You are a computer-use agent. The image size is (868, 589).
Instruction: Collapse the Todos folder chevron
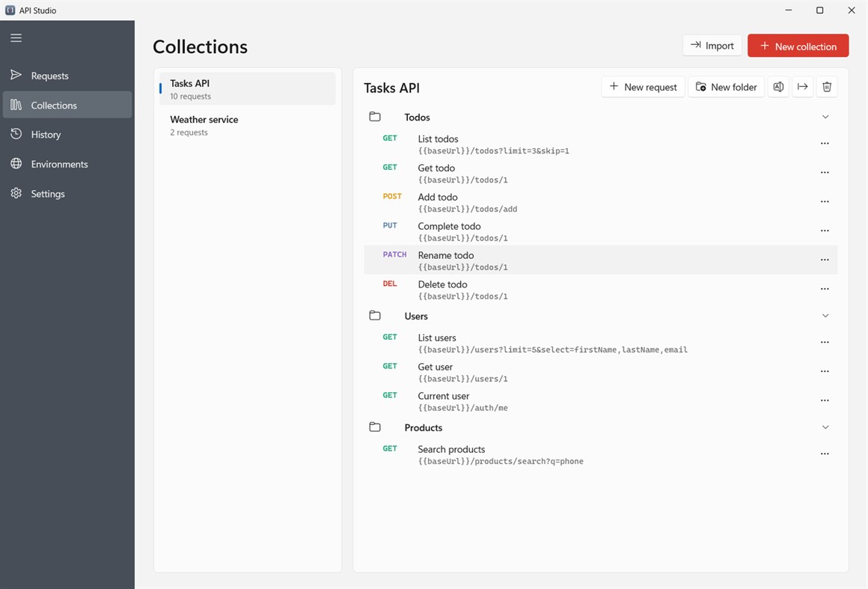(x=825, y=117)
